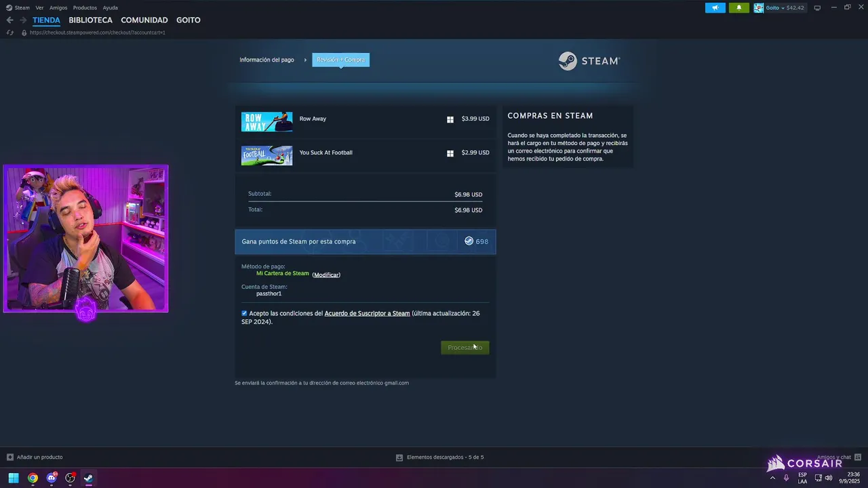868x488 pixels.
Task: Go to the TIENDA tab
Action: click(x=46, y=20)
